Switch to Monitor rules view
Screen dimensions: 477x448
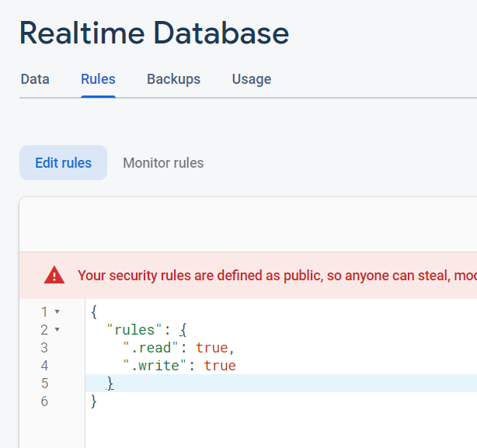coord(163,163)
